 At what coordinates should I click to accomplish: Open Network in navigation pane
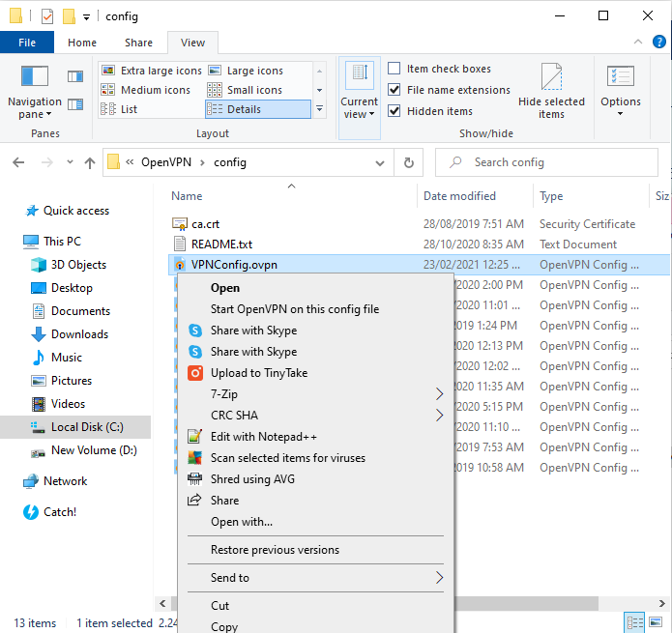pos(65,481)
